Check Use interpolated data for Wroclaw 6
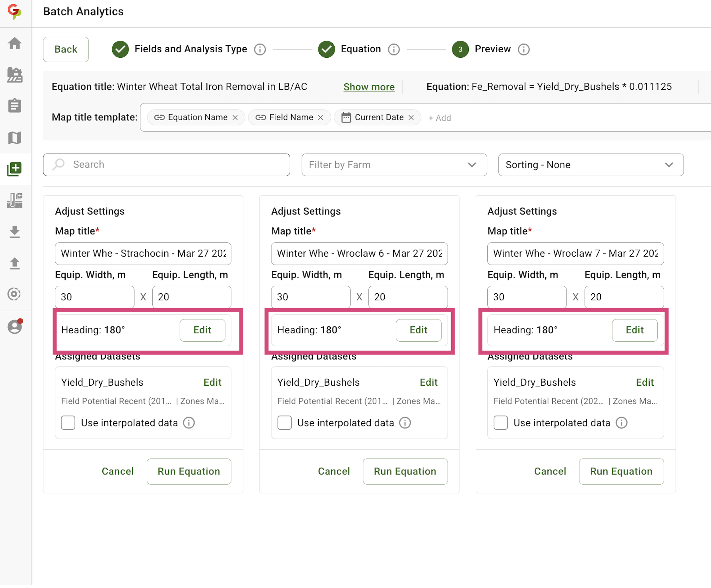The height and width of the screenshot is (588, 711). point(284,422)
